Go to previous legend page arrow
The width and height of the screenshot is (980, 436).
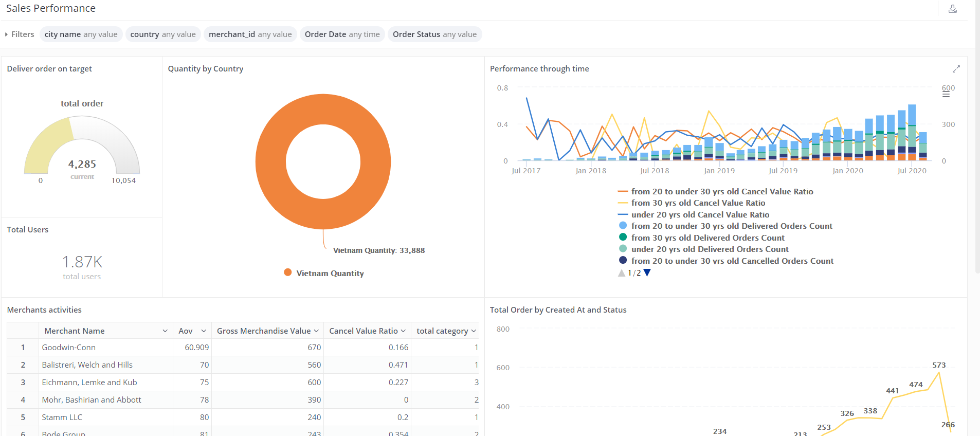(622, 273)
